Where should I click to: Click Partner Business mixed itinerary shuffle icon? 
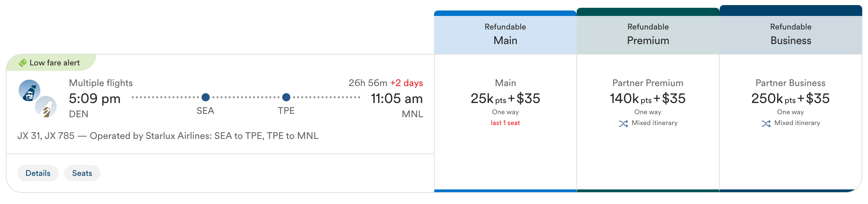(766, 123)
